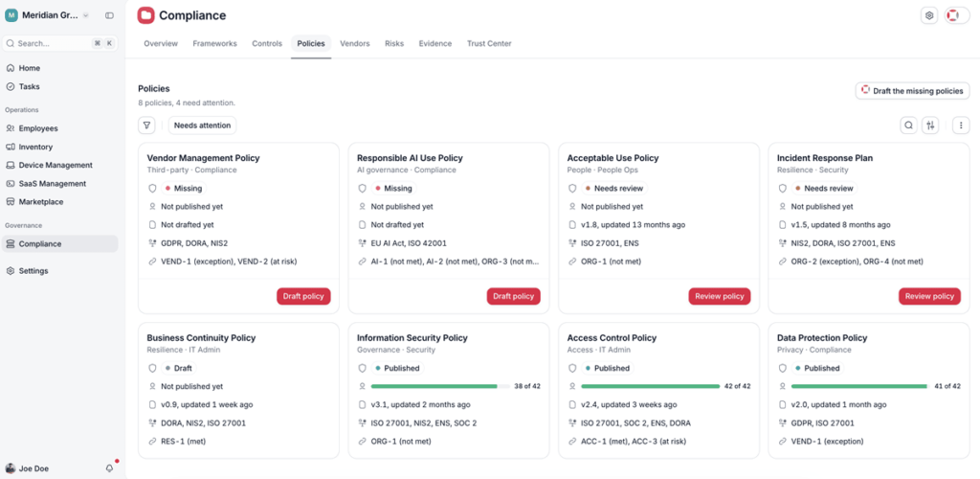Click the document icon on Incident Response Plan
The image size is (980, 479).
(782, 225)
